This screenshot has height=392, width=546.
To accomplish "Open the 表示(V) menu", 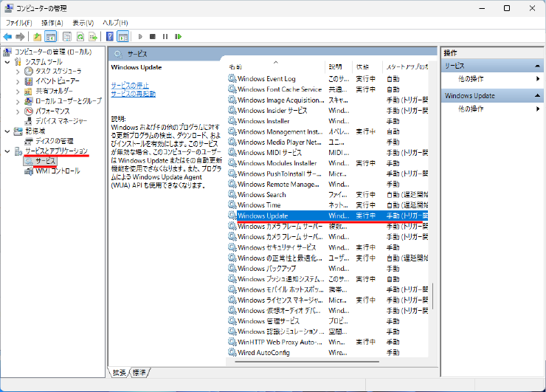I will [x=83, y=23].
